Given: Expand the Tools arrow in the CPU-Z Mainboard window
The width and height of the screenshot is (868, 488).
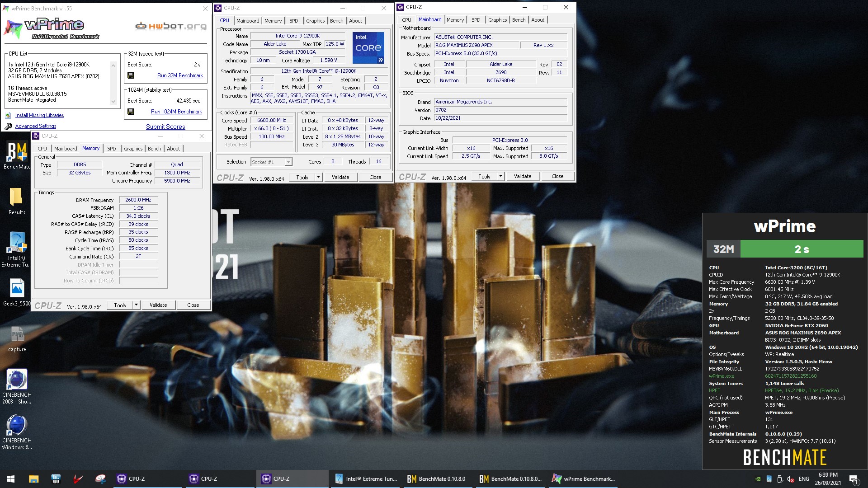Looking at the screenshot, I should (x=500, y=176).
